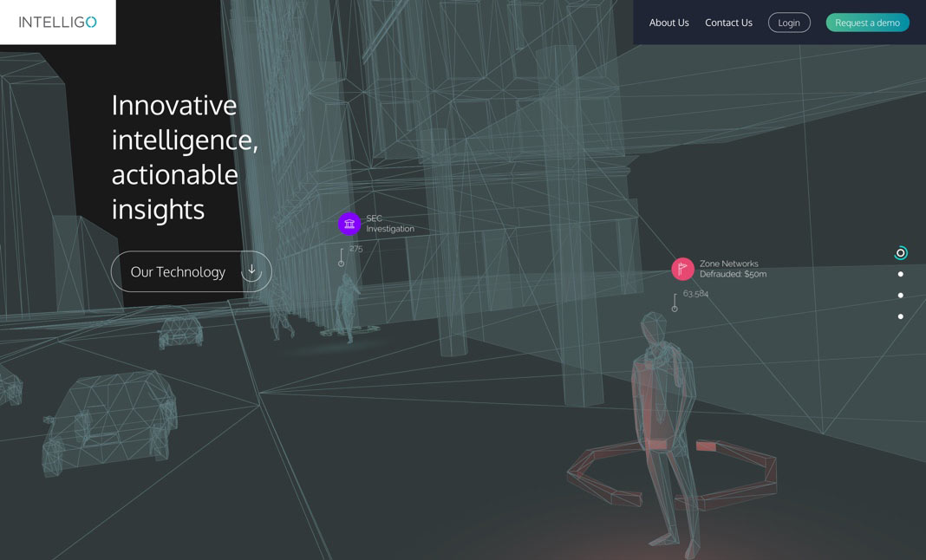
Task: Click the Zone Networks Defrauded $50m label
Action: click(x=733, y=269)
